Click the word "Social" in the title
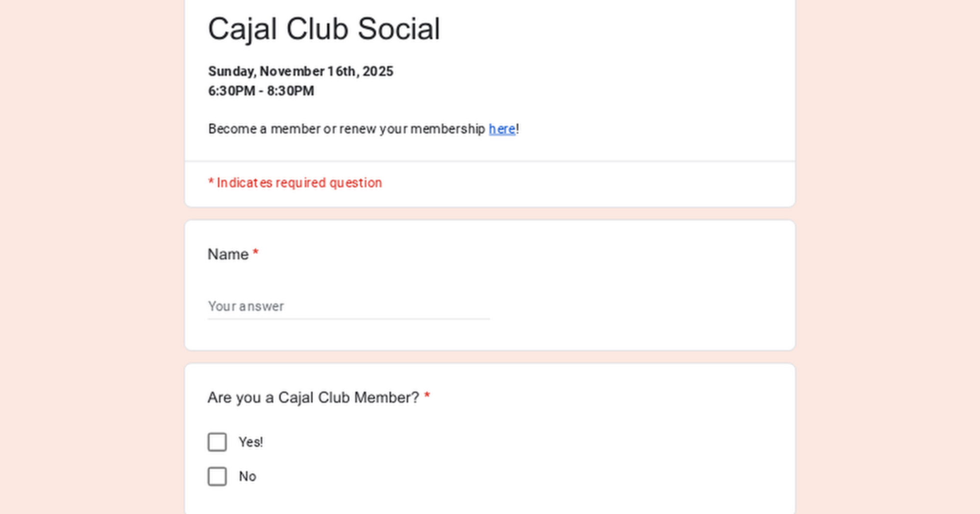The width and height of the screenshot is (980, 514). click(398, 29)
